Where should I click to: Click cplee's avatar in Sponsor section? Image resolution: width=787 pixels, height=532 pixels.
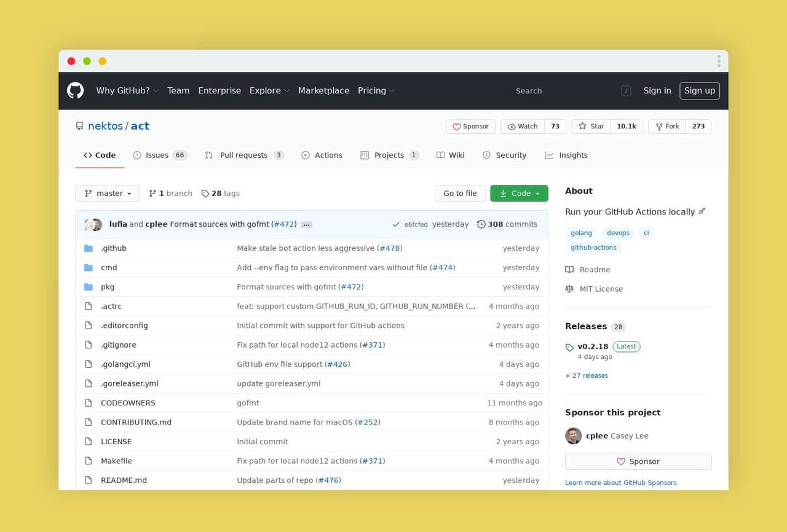573,436
